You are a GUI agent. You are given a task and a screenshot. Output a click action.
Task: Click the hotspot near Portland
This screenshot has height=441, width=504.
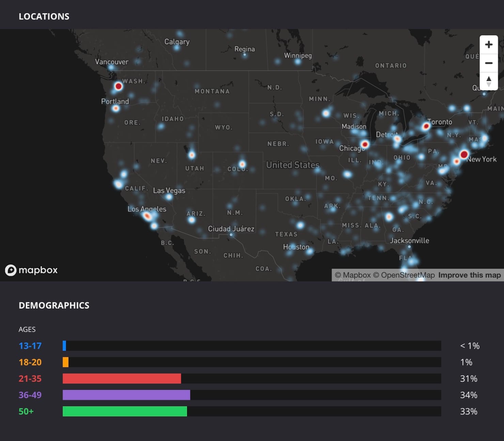click(116, 108)
